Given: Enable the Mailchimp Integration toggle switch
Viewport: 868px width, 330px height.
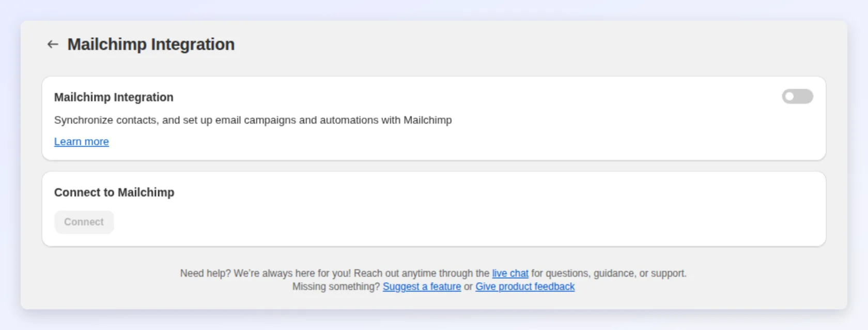Looking at the screenshot, I should pos(797,97).
